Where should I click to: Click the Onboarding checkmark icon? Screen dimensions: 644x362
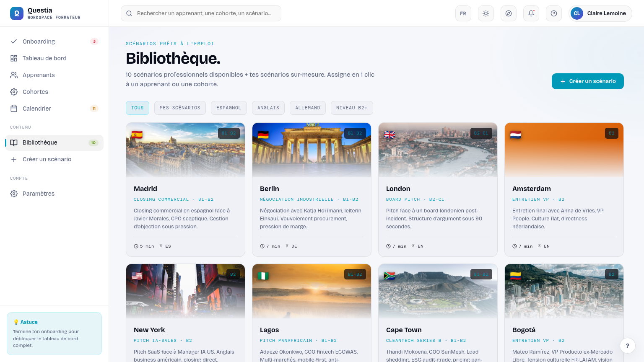[14, 41]
